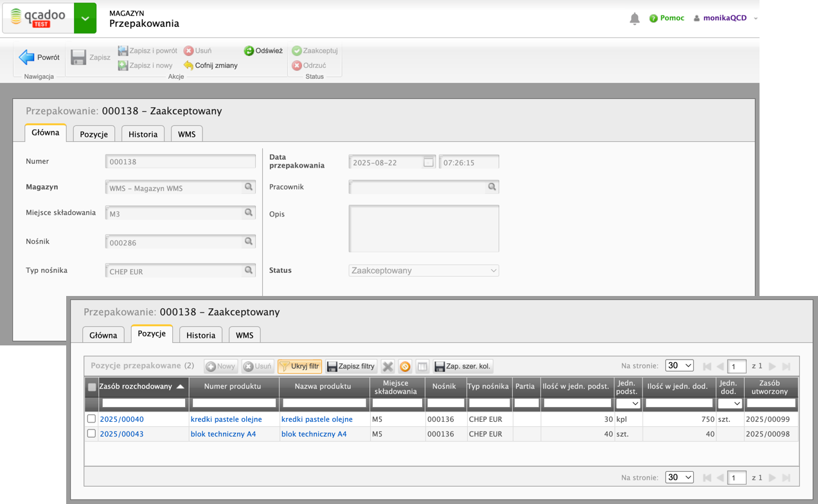818x504 pixels.
Task: Select Historia tab in the lower panel
Action: [201, 335]
